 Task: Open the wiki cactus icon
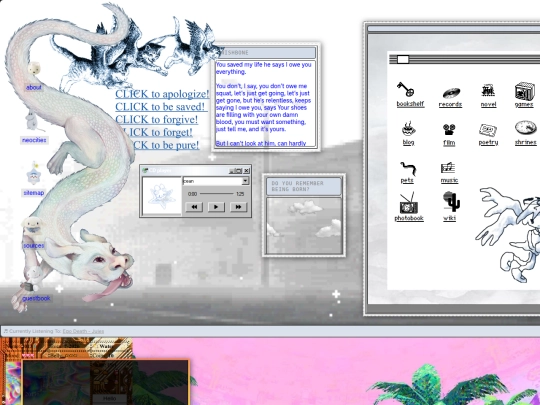[451, 202]
